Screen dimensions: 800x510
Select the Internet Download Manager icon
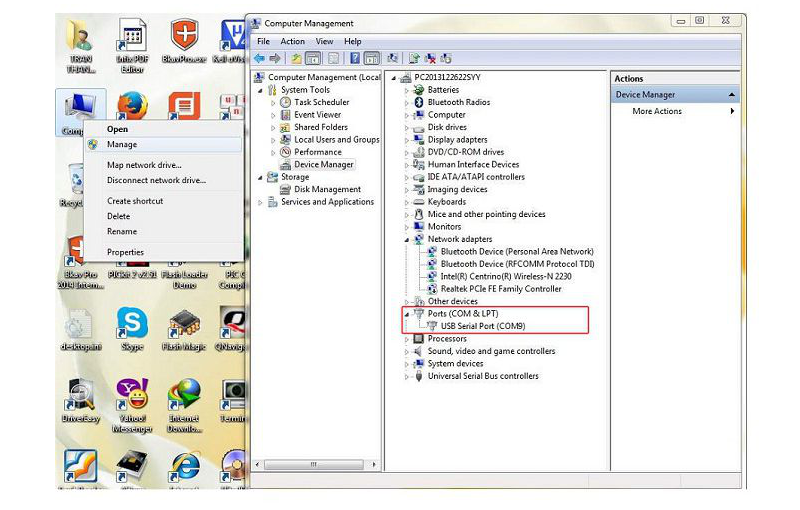click(184, 394)
